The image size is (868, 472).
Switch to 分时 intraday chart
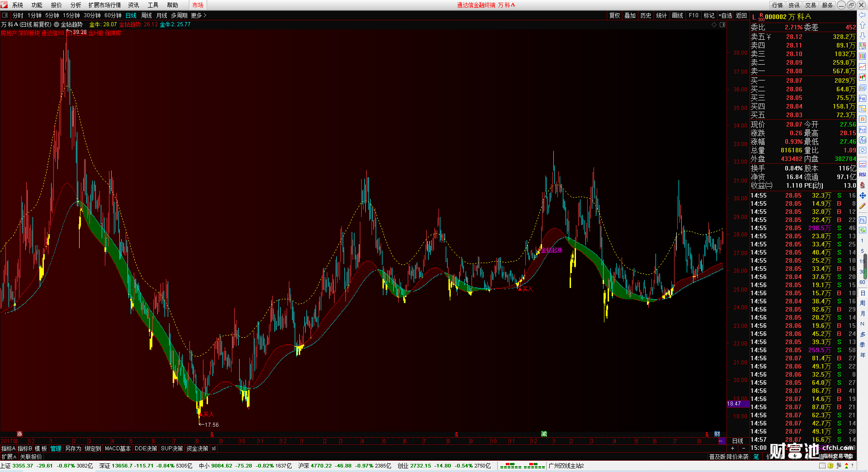pyautogui.click(x=18, y=15)
